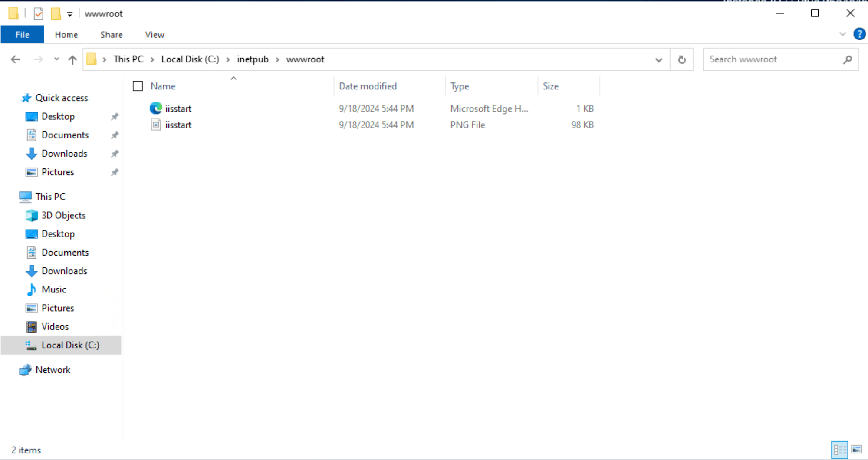The width and height of the screenshot is (868, 460).
Task: Click the pin icon beside Quick access Downloads
Action: pos(115,154)
